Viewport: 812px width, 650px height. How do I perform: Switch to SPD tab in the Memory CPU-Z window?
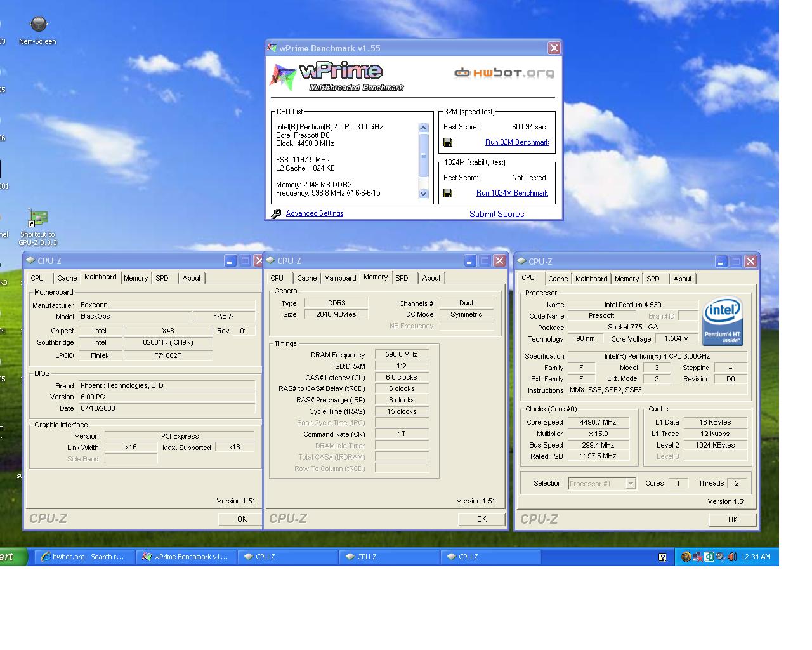click(x=402, y=279)
